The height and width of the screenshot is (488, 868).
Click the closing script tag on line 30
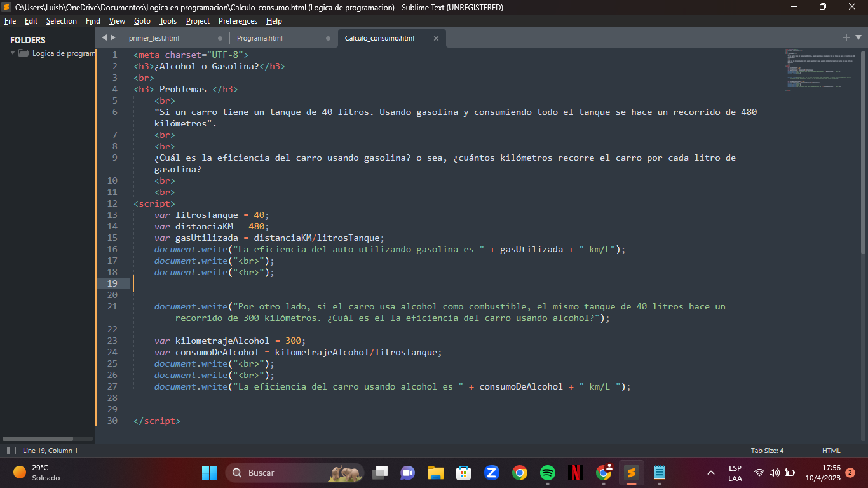pos(157,421)
